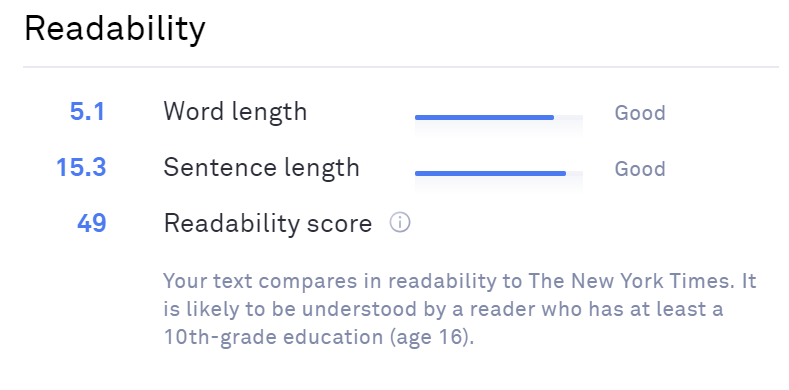Click the (age 16) text
Viewport: 789px width, 390px height.
point(432,337)
